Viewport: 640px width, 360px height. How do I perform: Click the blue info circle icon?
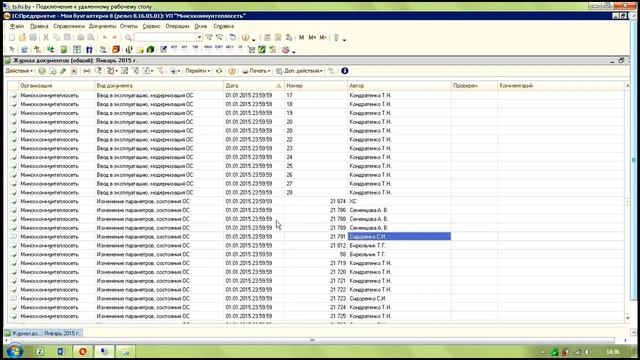(345, 71)
